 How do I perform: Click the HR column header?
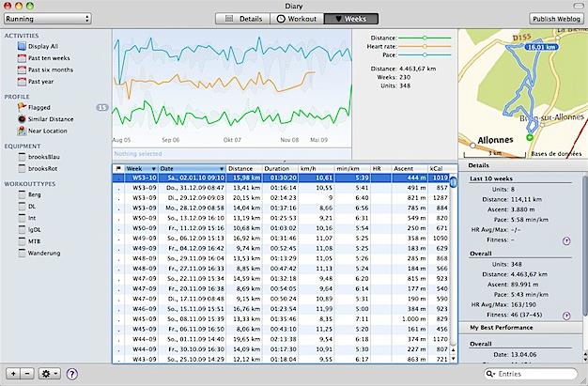381,168
